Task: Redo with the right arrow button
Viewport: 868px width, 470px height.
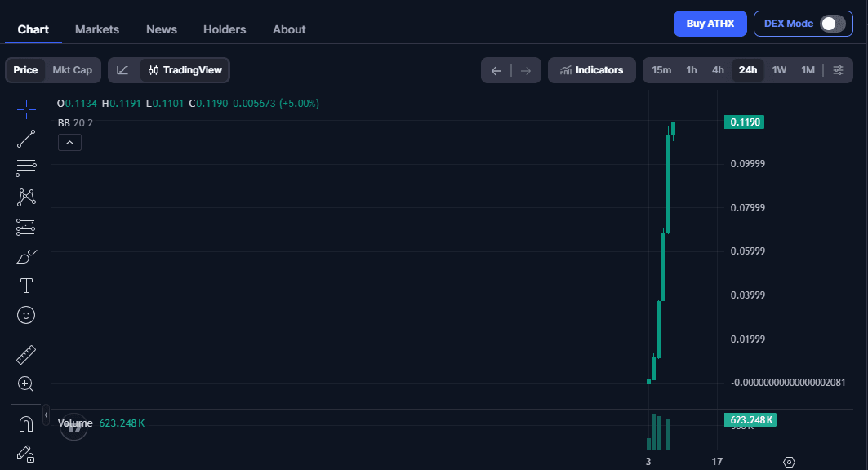Action: coord(526,70)
